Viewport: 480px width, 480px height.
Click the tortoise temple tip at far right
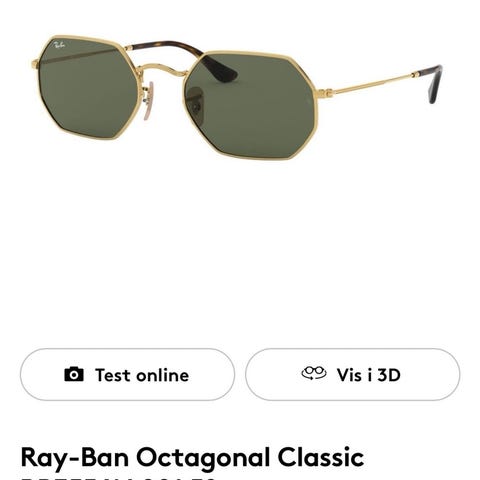click(x=433, y=83)
